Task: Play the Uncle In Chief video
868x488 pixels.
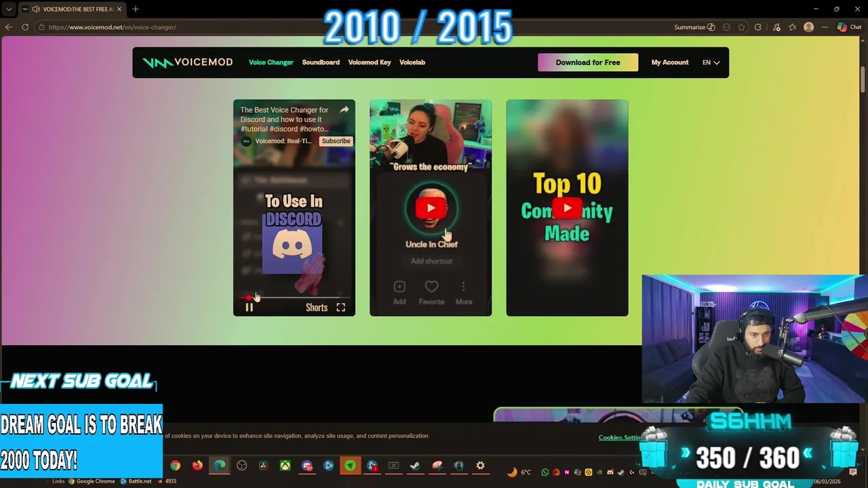Action: click(x=431, y=208)
